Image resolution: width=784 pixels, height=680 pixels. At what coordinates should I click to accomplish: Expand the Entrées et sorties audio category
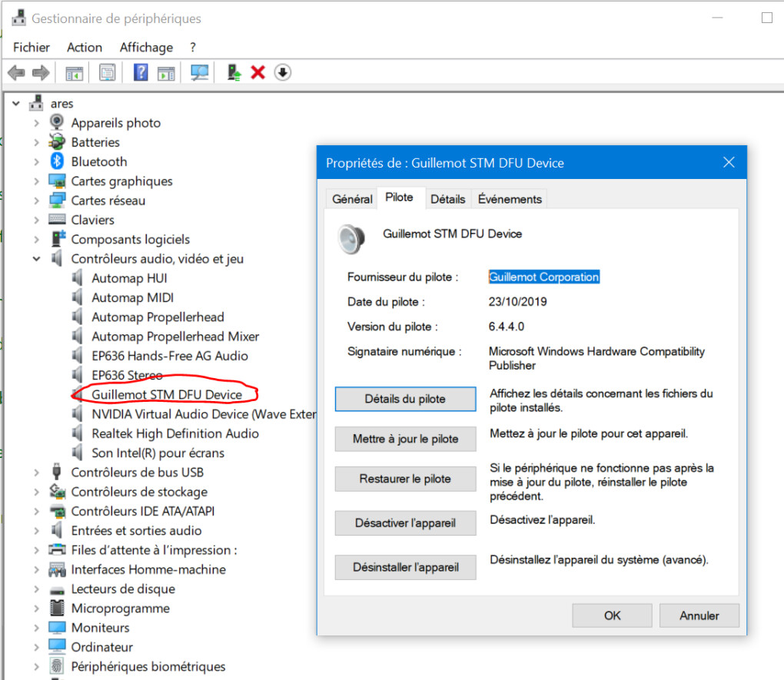click(x=36, y=530)
